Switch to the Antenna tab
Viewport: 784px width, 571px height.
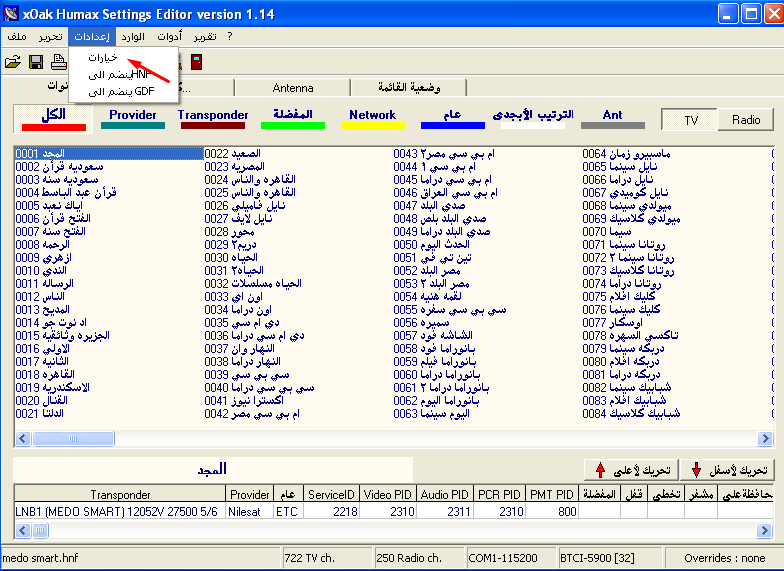click(x=293, y=88)
